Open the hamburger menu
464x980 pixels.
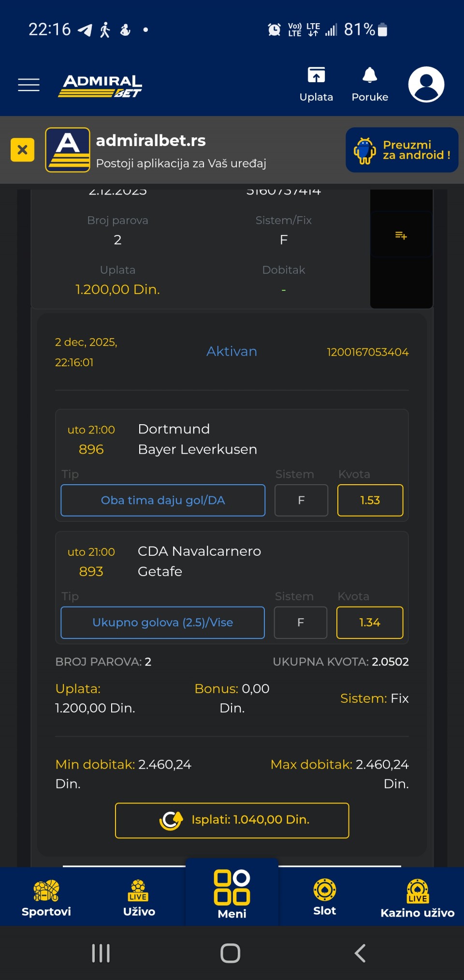coord(29,85)
